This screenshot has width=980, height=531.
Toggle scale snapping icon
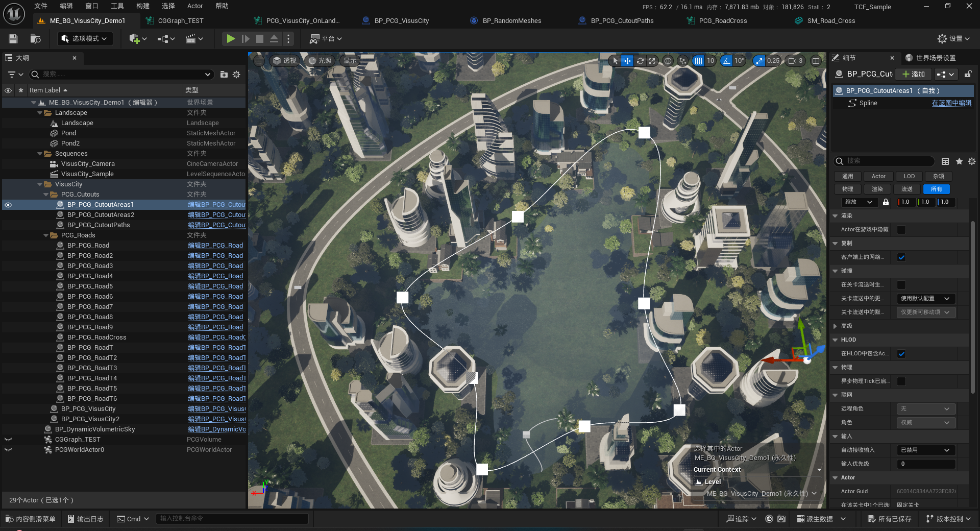pyautogui.click(x=759, y=61)
